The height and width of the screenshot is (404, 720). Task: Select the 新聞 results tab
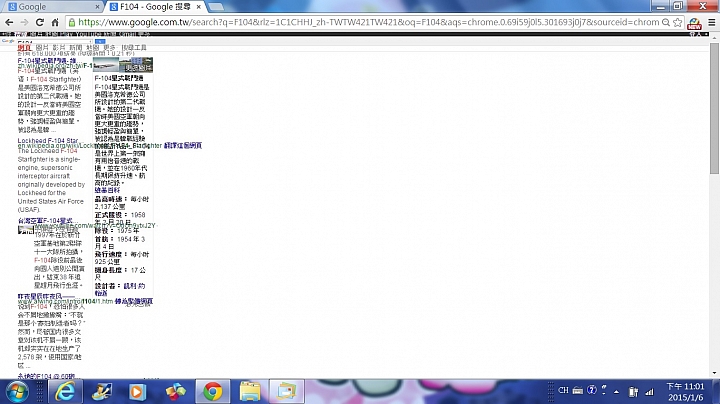(x=75, y=47)
